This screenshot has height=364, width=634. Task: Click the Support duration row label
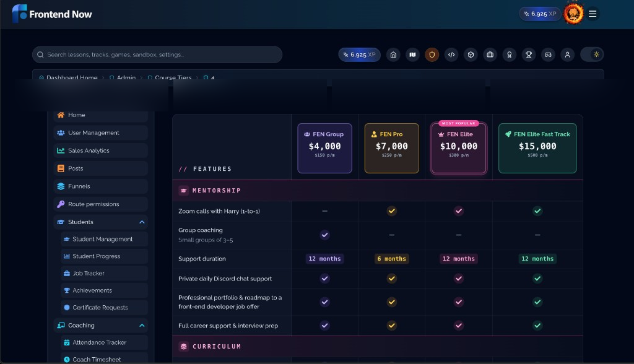coord(202,259)
